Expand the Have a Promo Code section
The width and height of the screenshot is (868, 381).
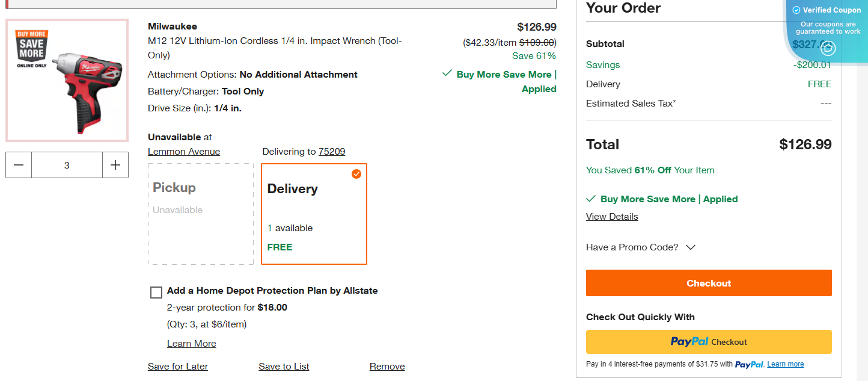(x=641, y=247)
